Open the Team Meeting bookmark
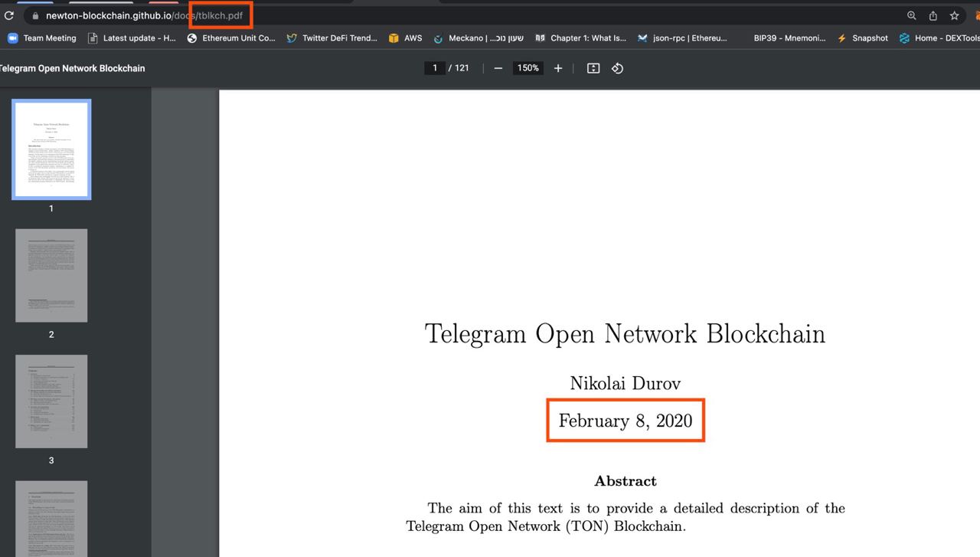Viewport: 980px width, 557px height. [42, 38]
